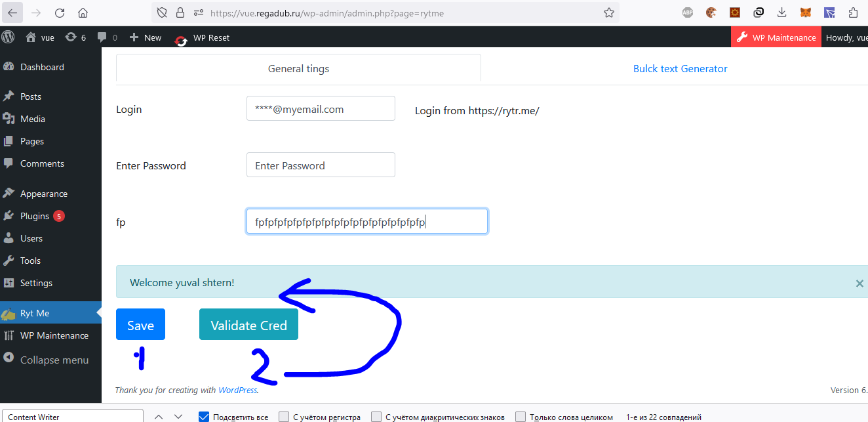Click the Welcome yuval shtern! message text
The image size is (868, 422).
pyautogui.click(x=182, y=283)
